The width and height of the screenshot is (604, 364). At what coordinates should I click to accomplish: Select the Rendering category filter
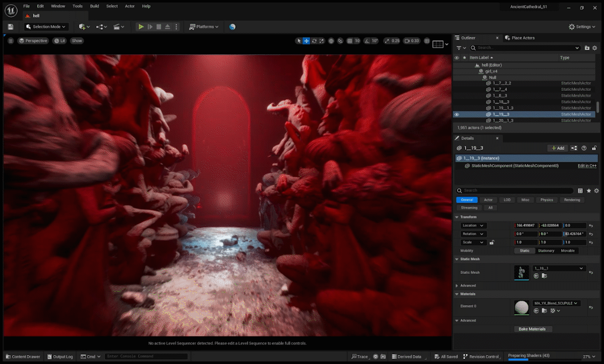click(572, 200)
